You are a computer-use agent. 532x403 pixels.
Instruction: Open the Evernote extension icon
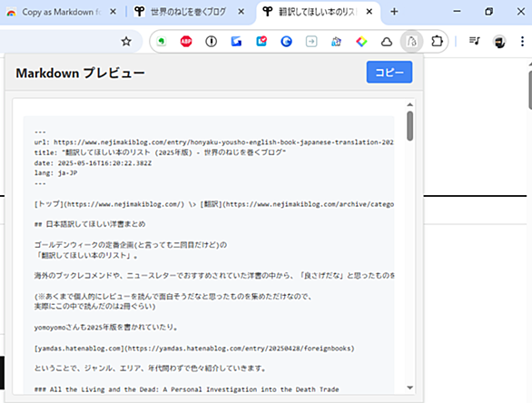[x=162, y=42]
